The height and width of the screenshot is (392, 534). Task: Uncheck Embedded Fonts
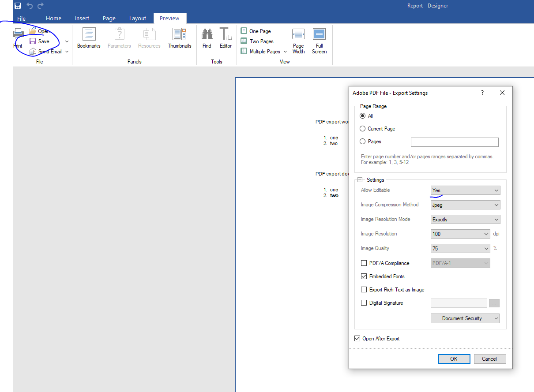[364, 276]
